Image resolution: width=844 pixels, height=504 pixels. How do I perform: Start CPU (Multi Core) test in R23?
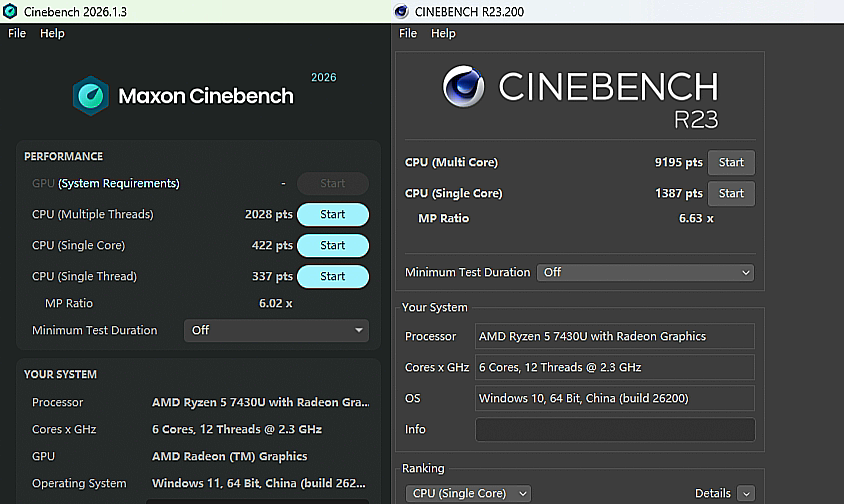tap(731, 163)
